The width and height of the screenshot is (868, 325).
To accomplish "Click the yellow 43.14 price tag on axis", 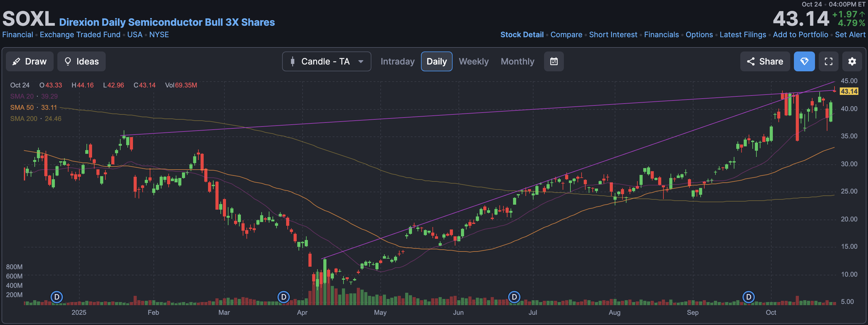I will pos(849,91).
